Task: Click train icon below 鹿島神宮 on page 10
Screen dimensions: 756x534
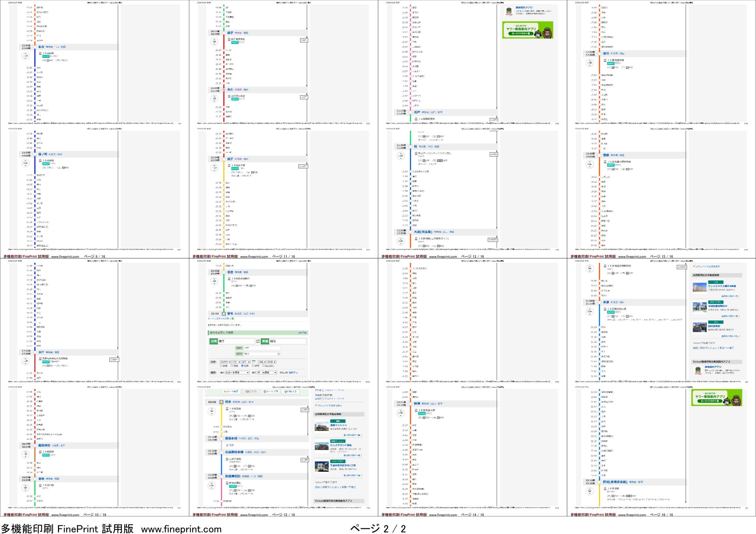Action: point(40,452)
